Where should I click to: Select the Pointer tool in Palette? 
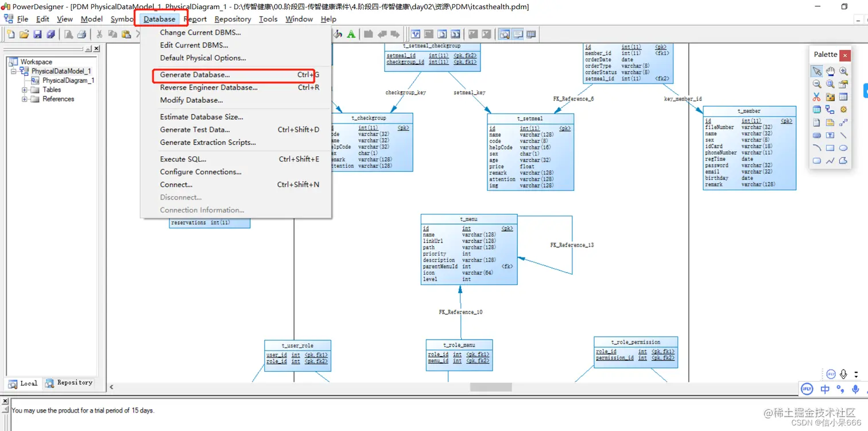816,71
